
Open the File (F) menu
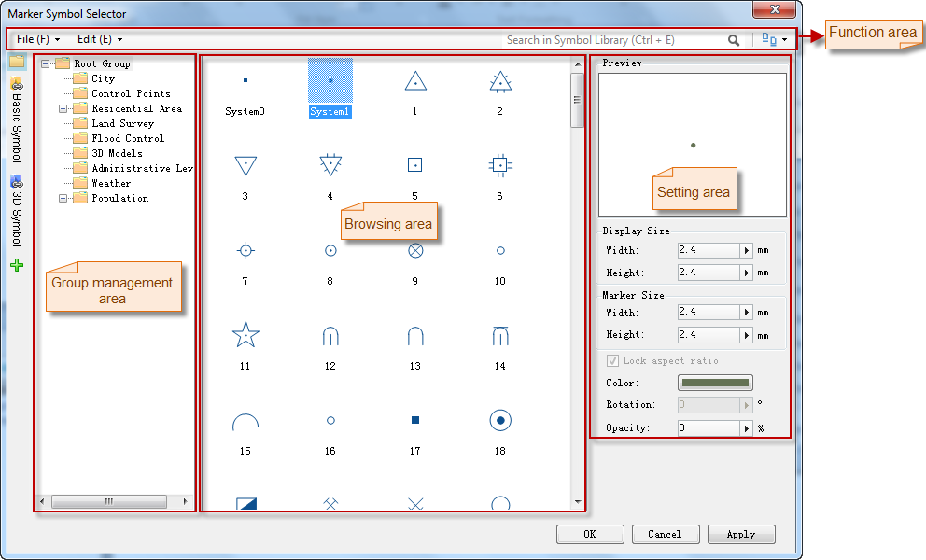[37, 40]
